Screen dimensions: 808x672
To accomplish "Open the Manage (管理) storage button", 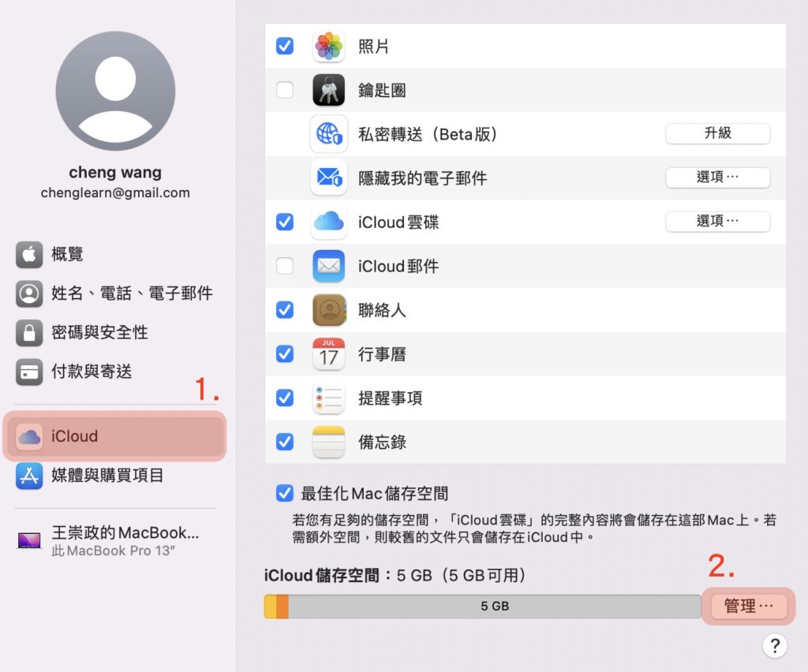I will pos(748,607).
